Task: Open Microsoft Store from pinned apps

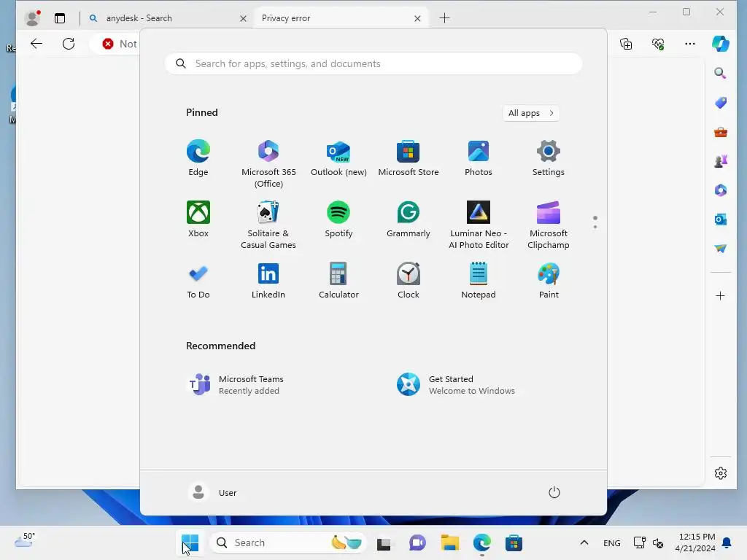Action: point(409,158)
